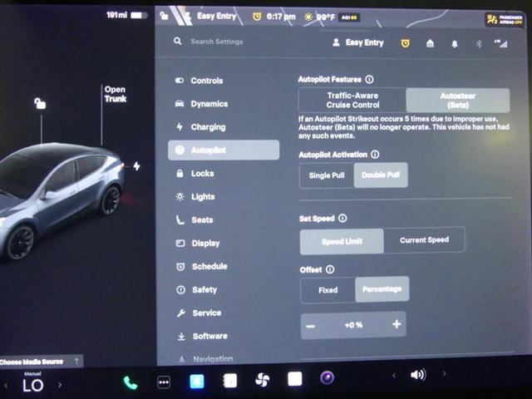Decrease volume with the left chevron
The height and width of the screenshot is (399, 532).
click(x=394, y=375)
